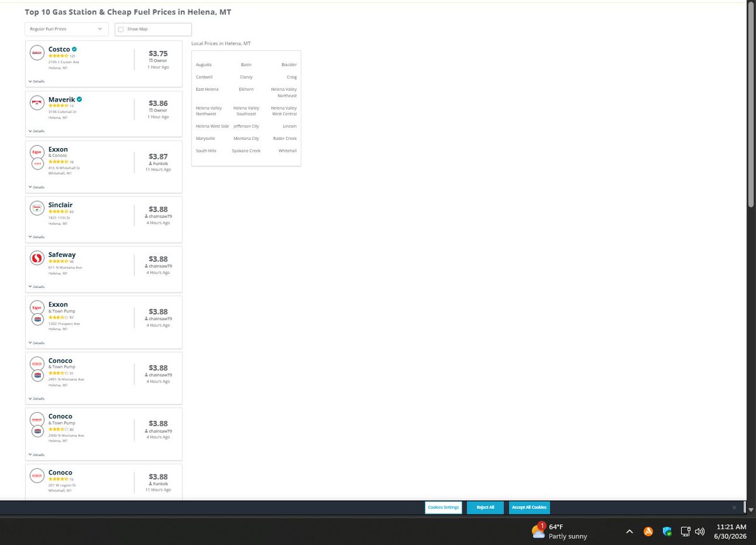Click the Maverik verified badge icon
This screenshot has width=756, height=545.
[79, 99]
